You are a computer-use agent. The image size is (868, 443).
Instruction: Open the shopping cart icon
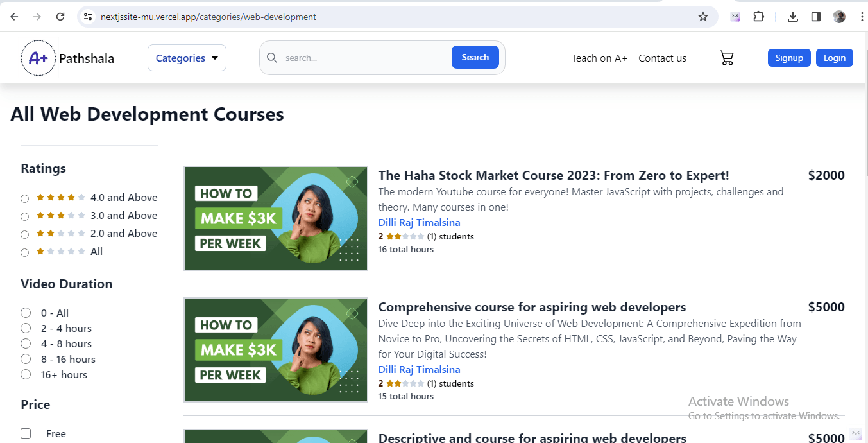click(727, 58)
